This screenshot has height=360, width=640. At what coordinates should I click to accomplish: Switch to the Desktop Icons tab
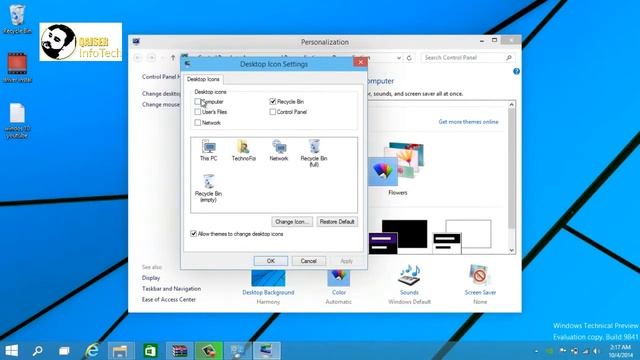coord(203,79)
